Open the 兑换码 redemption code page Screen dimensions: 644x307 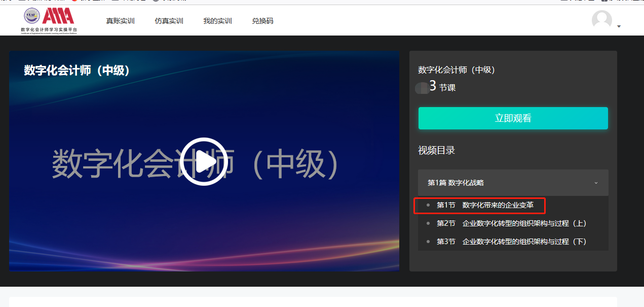[262, 21]
